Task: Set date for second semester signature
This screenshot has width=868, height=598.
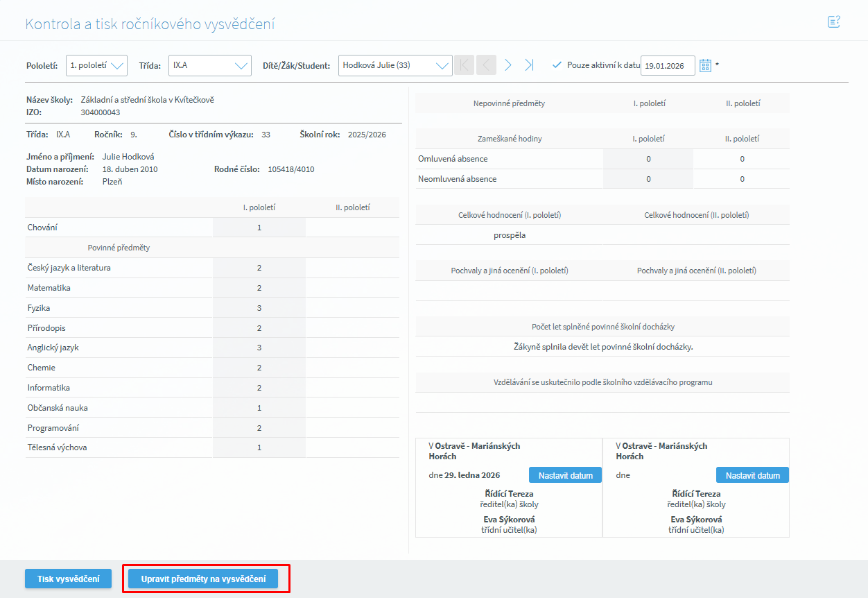Action: [752, 475]
